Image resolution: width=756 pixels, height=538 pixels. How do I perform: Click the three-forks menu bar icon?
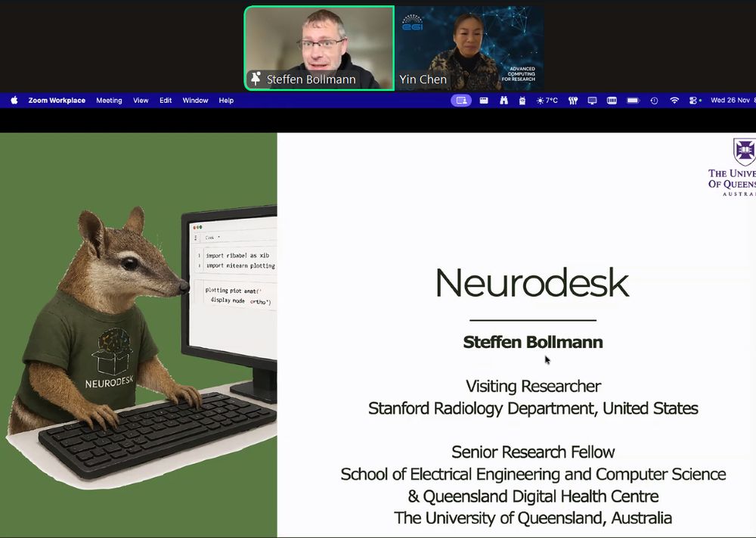pyautogui.click(x=573, y=101)
